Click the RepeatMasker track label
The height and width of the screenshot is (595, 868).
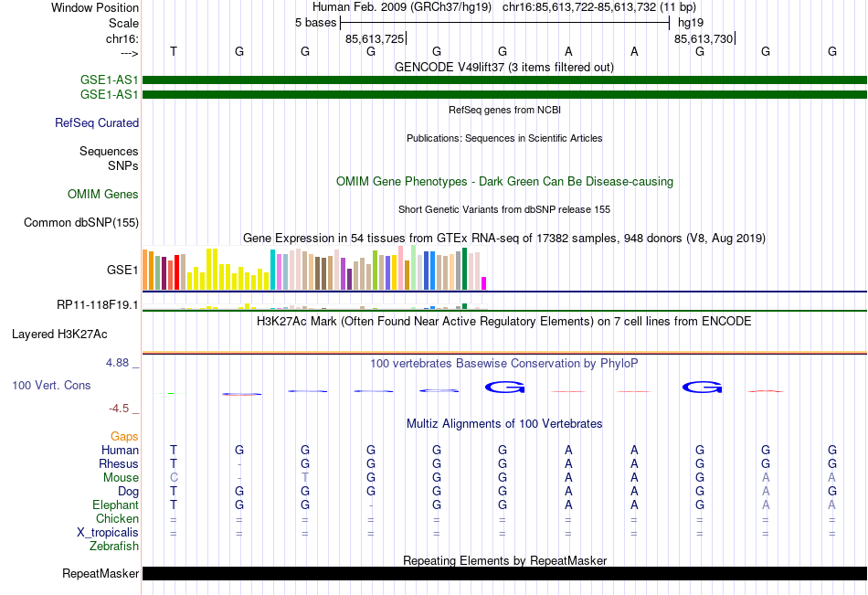pyautogui.click(x=101, y=573)
